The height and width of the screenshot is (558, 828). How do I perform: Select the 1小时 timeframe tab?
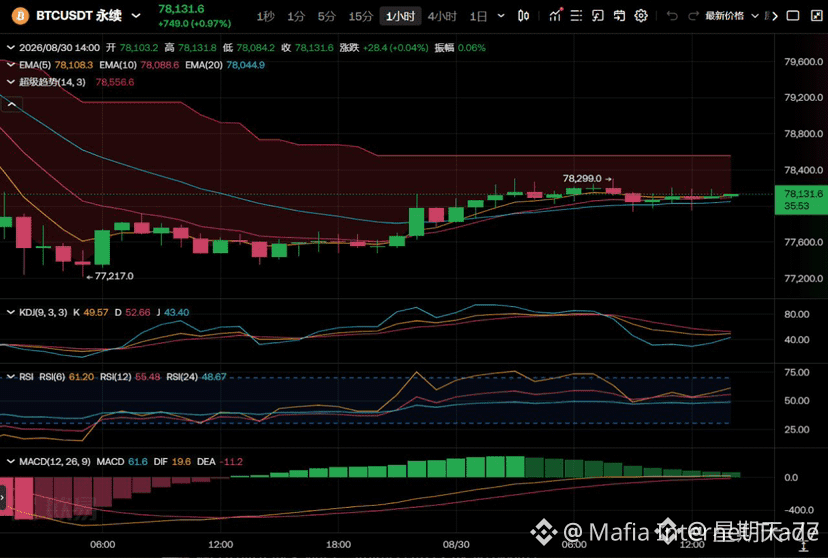point(400,16)
